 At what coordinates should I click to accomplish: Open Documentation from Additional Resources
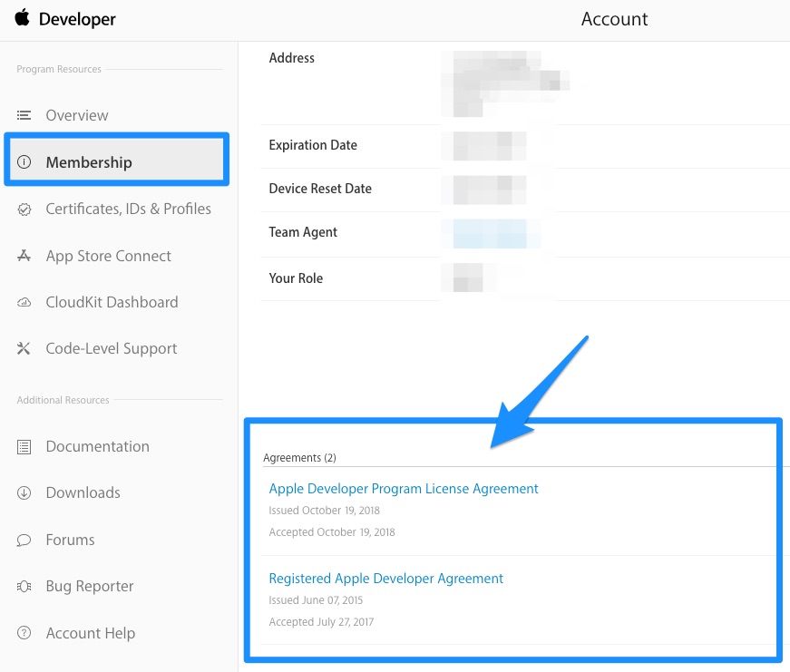98,446
